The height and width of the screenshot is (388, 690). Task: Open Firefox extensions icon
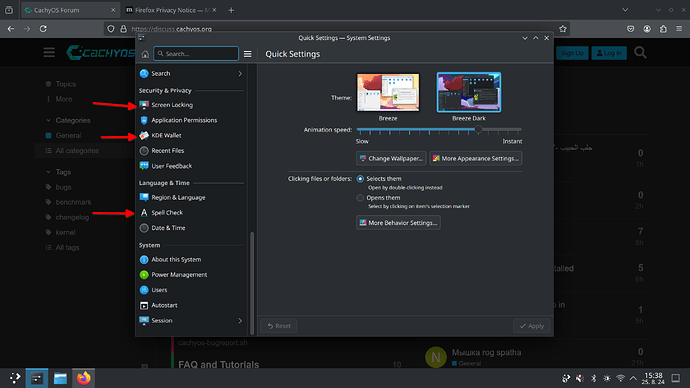663,29
